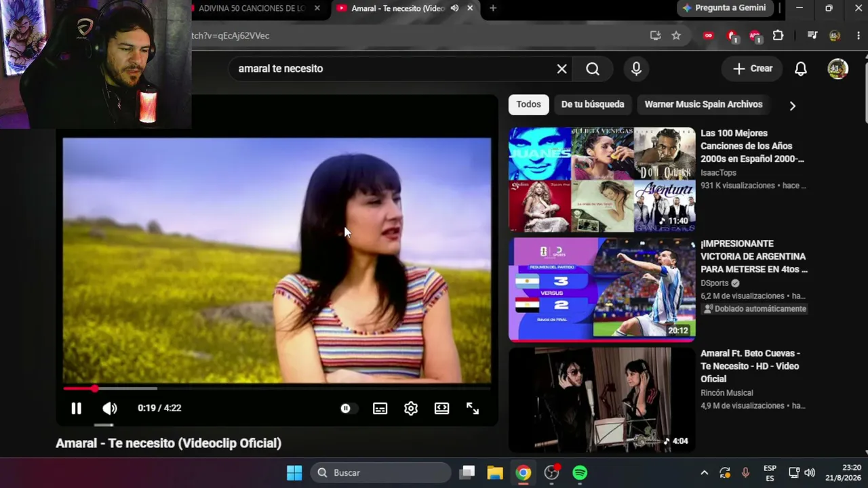Open 'Las 100 Mejores Canciones' playlist thumbnail

click(602, 180)
